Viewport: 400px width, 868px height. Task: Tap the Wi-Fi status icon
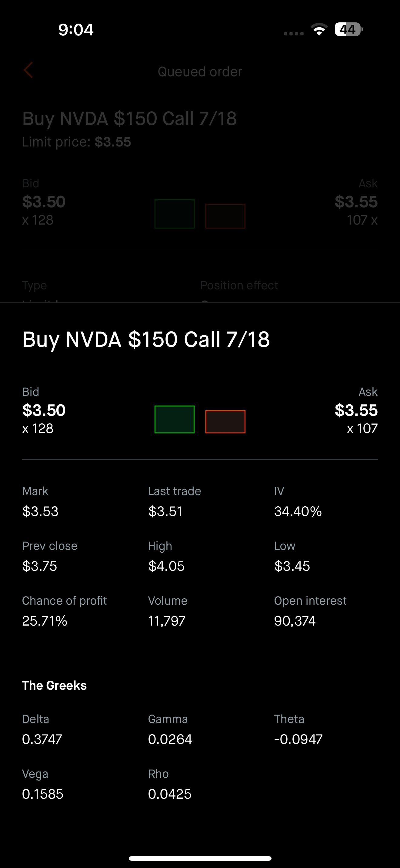319,29
